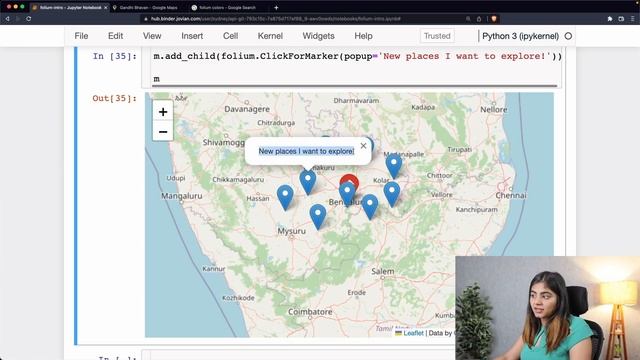The image size is (640, 360).
Task: Open the Edit menu
Action: (x=116, y=36)
